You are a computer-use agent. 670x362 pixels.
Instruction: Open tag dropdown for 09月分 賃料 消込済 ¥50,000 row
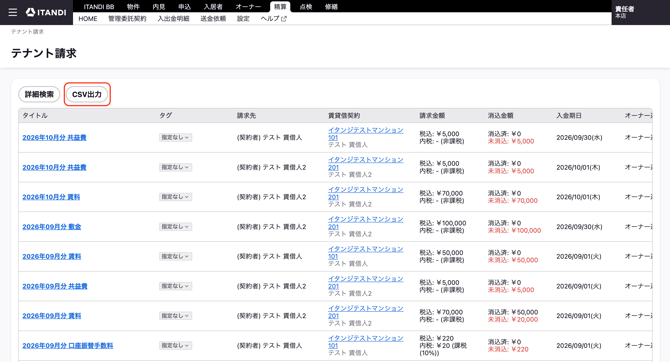[x=175, y=316]
